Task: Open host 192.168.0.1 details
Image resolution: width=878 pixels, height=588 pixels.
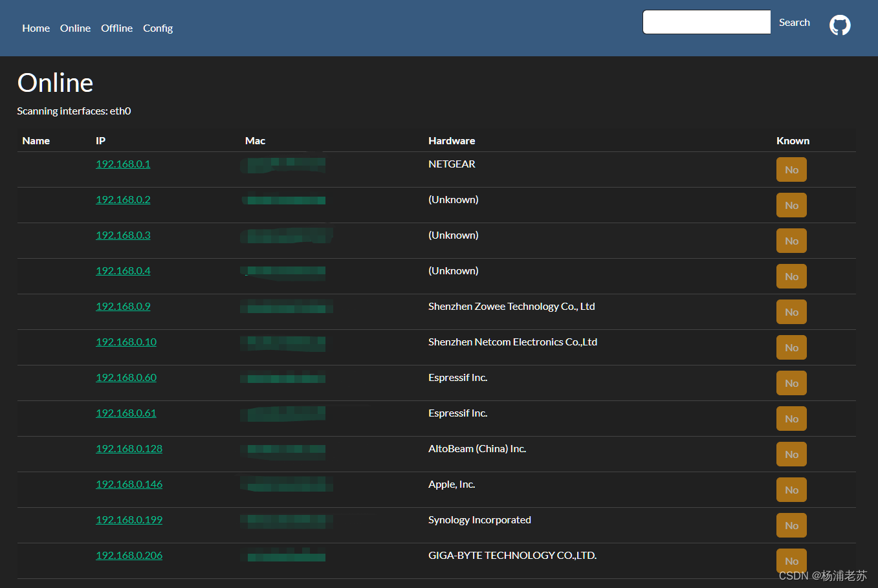Action: (123, 164)
